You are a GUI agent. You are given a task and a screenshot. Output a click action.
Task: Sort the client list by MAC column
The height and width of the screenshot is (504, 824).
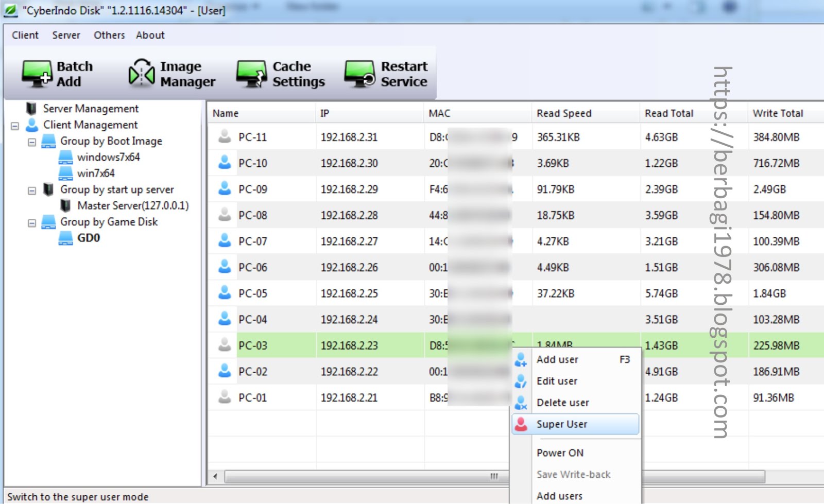point(478,113)
